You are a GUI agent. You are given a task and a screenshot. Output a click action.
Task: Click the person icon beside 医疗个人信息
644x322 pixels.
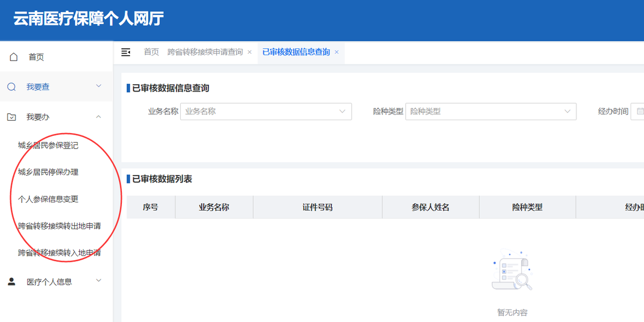(x=12, y=282)
